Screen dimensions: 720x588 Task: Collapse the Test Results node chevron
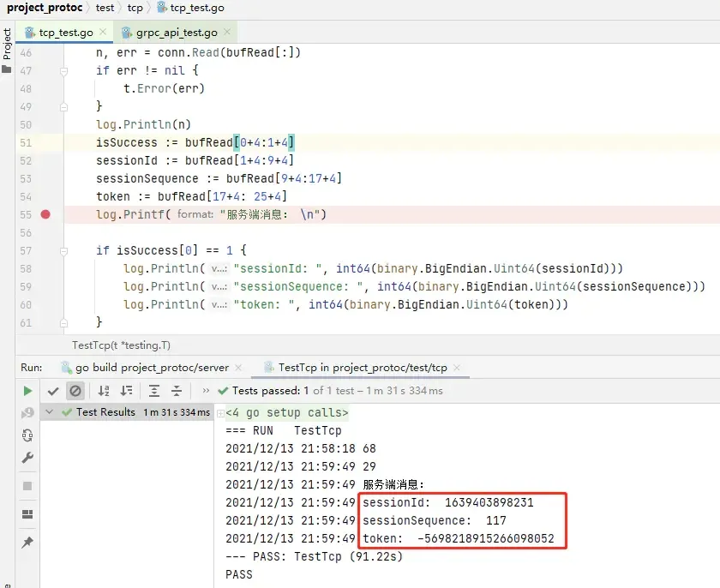[50, 411]
